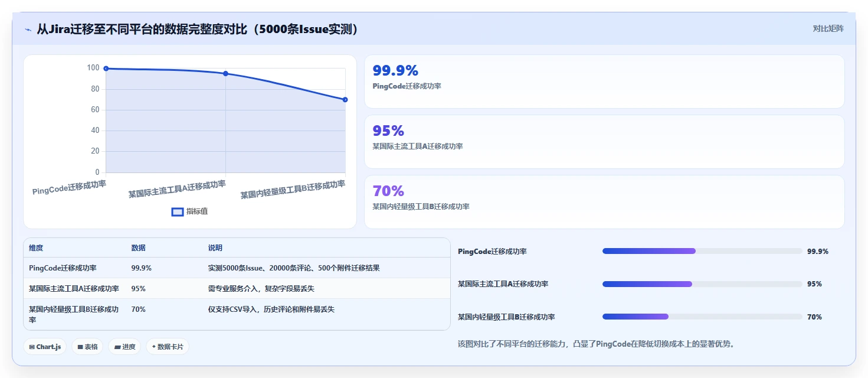Click the 数据 column header
This screenshot has height=378, width=868.
tap(138, 248)
